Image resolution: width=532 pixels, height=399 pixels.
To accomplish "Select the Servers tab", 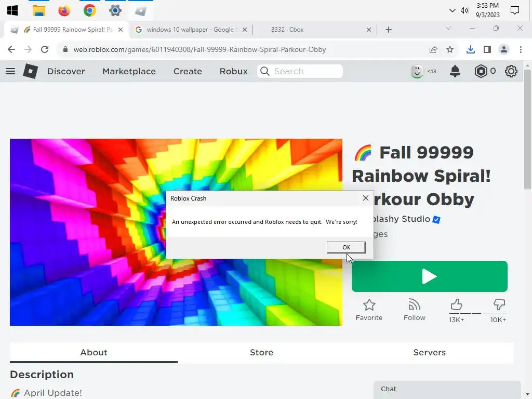I will [429, 353].
